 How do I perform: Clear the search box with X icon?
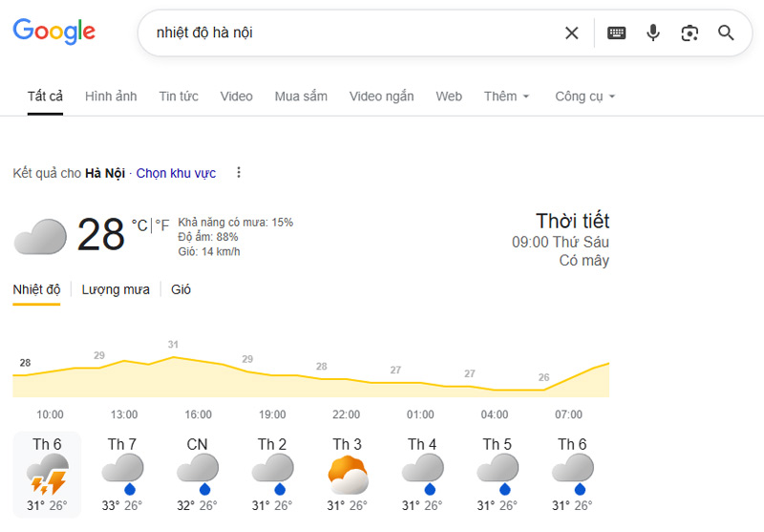coord(571,33)
